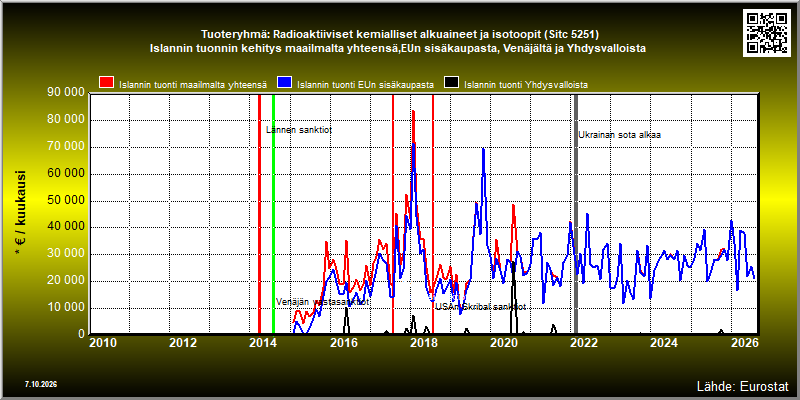Screen dimensions: 800x400
Task: Click the black 2020 spike near 27 000
Action: pyautogui.click(x=514, y=265)
